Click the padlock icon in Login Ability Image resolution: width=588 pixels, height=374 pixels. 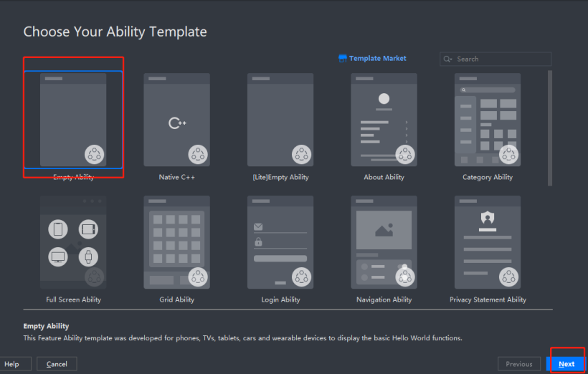[x=258, y=241]
